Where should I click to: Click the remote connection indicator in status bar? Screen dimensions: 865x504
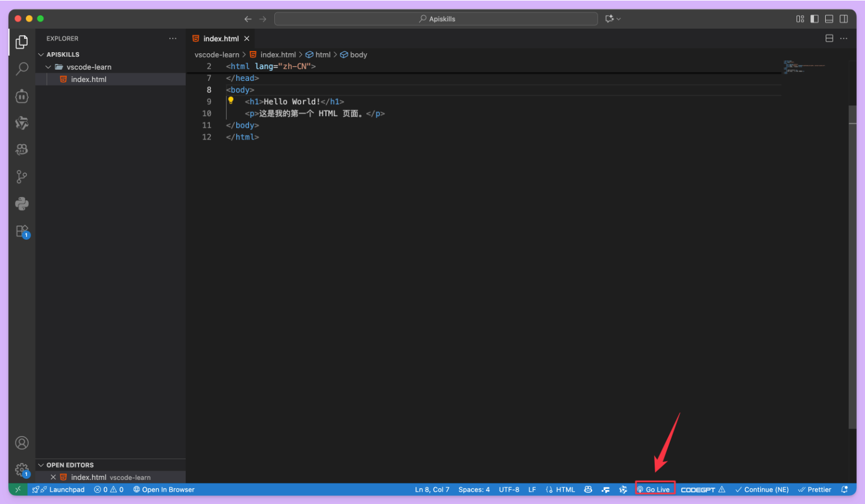pyautogui.click(x=17, y=489)
